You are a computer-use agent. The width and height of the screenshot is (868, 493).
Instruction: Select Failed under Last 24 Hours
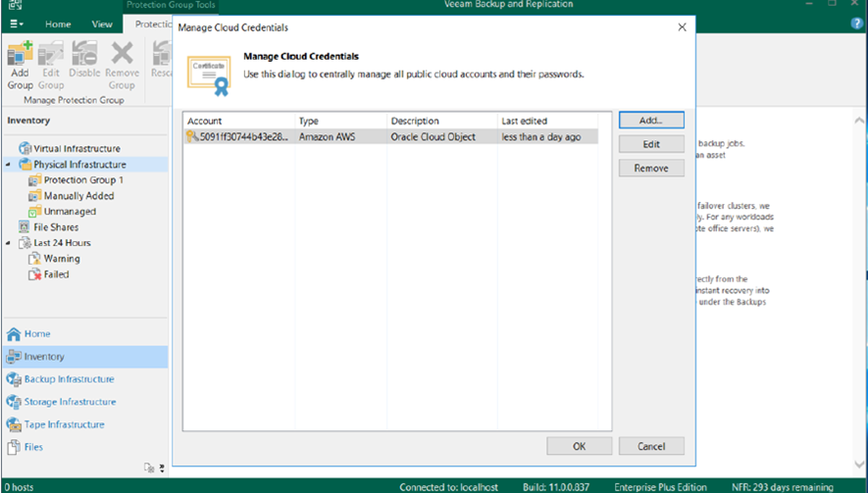(57, 274)
